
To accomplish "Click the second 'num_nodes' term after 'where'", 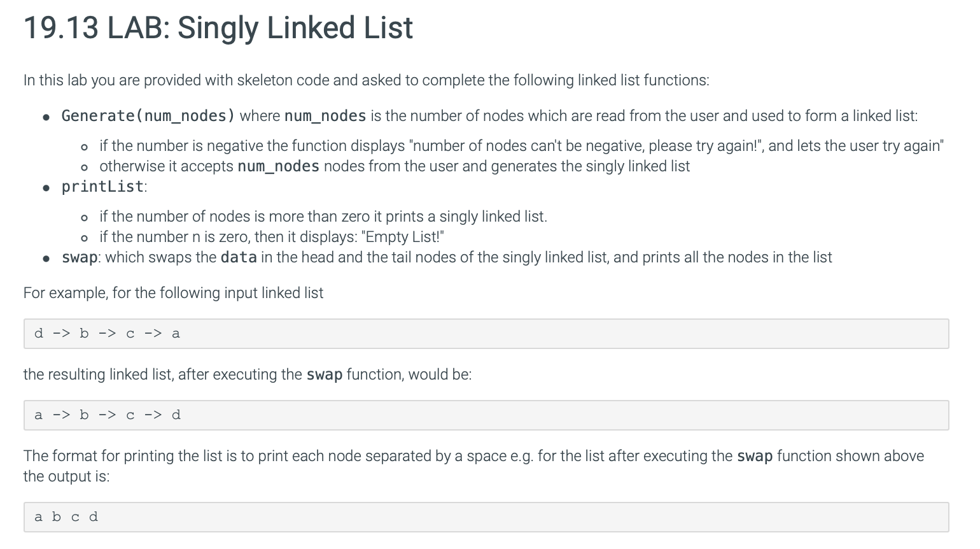I will tap(325, 116).
